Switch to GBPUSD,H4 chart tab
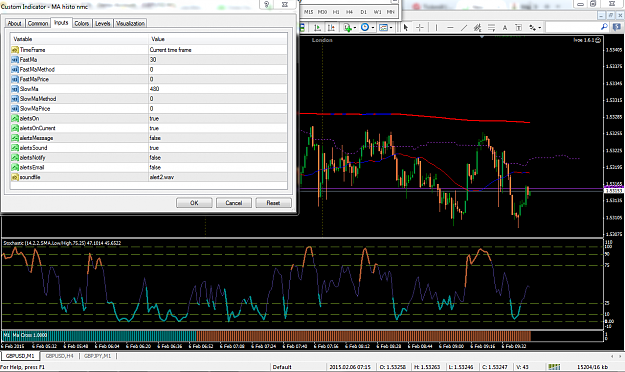This screenshot has width=625, height=372. (59, 356)
